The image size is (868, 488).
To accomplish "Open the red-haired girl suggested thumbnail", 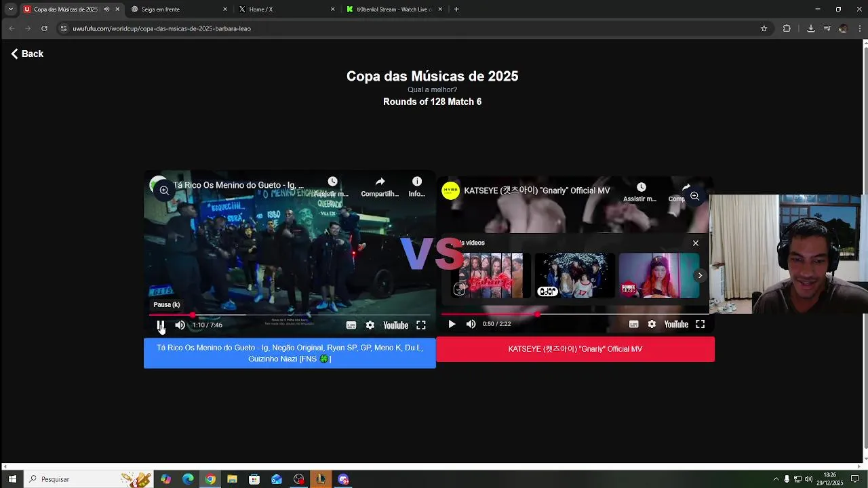I will 659,275.
